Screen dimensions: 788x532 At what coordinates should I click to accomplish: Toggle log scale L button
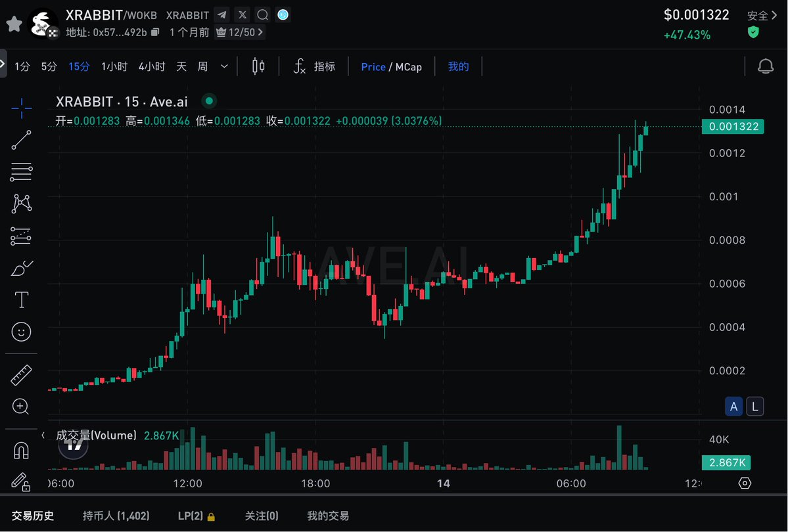point(755,407)
